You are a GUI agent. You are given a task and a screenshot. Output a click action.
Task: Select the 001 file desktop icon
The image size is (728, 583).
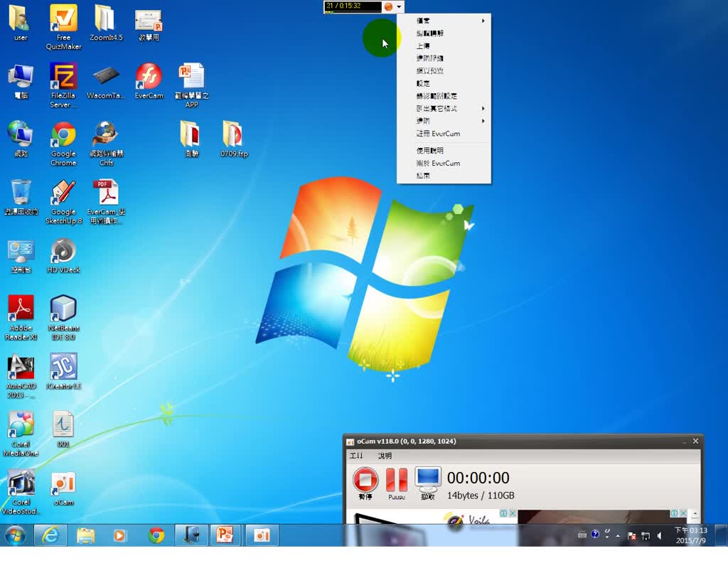point(63,429)
